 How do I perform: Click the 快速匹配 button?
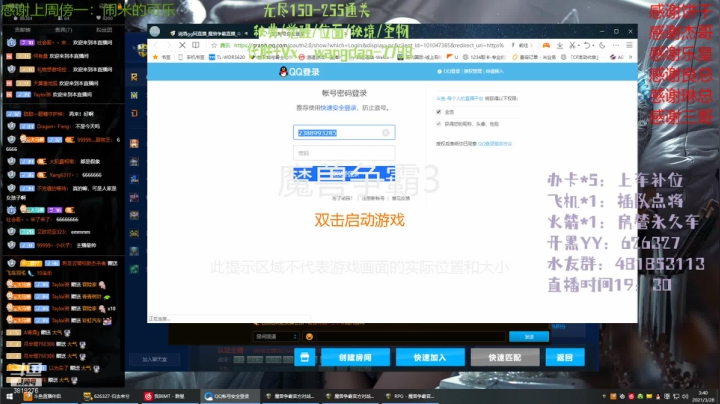tap(505, 357)
